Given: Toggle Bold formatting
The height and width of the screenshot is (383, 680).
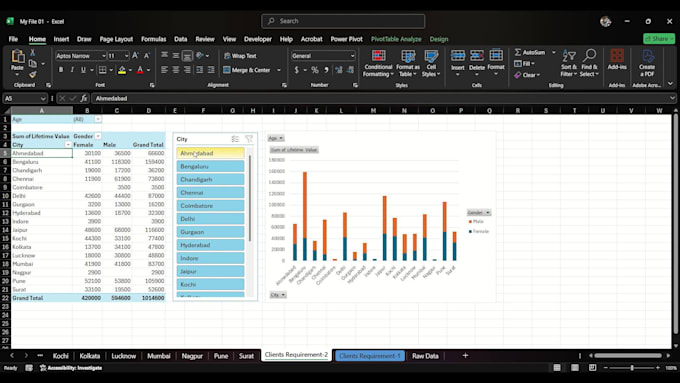Looking at the screenshot, I should pyautogui.click(x=61, y=70).
